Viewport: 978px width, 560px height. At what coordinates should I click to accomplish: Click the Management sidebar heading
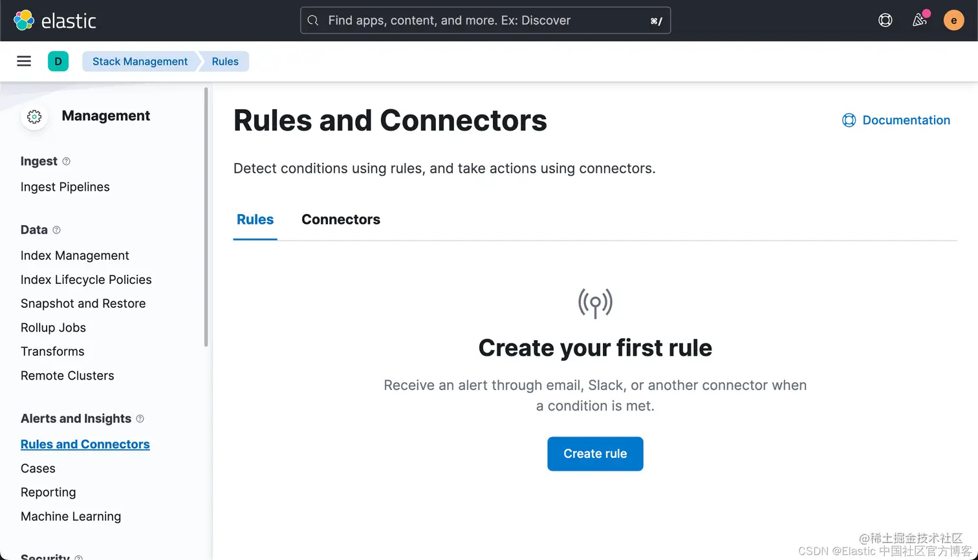(106, 116)
